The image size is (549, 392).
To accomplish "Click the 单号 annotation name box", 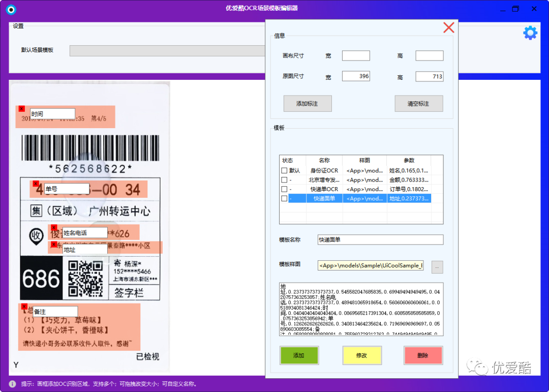I will tap(67, 189).
